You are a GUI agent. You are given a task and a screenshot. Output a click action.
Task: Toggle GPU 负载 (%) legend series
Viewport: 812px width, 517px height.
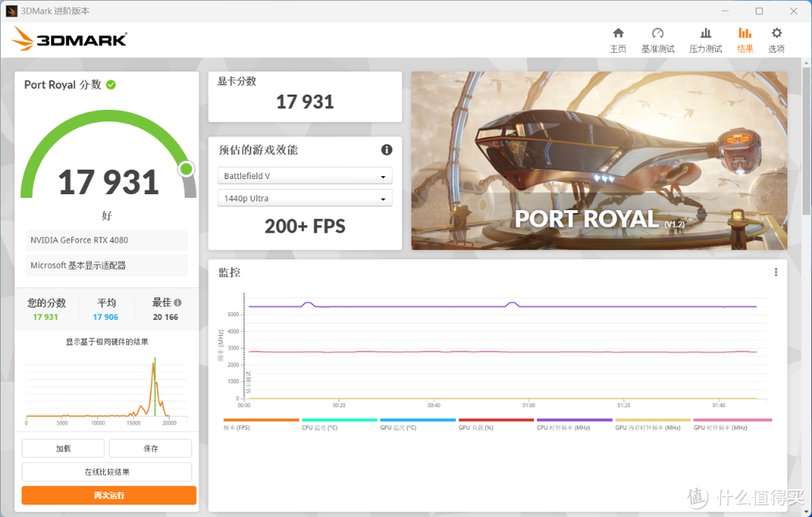click(495, 424)
